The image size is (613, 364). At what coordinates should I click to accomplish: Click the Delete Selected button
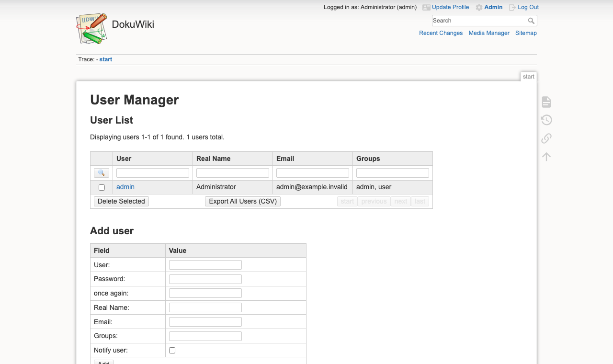pyautogui.click(x=121, y=201)
